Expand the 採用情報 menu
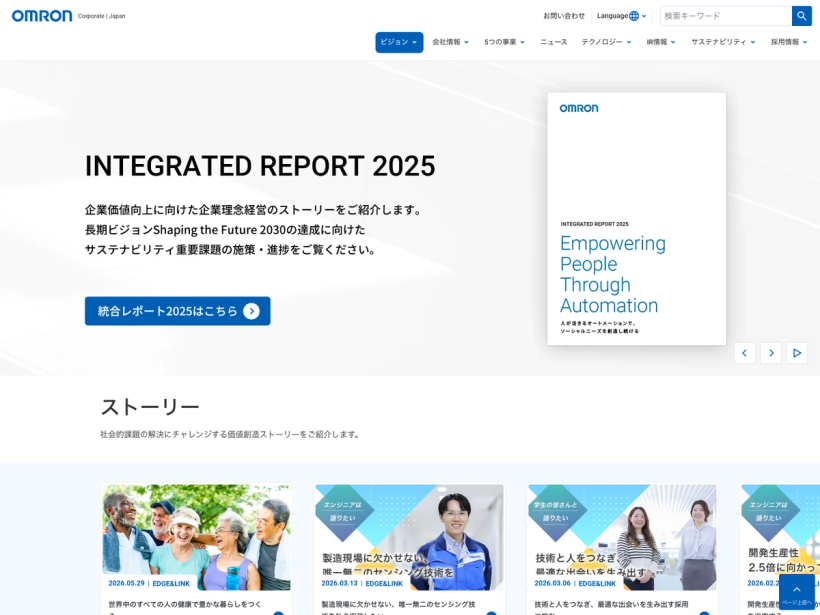The width and height of the screenshot is (820, 615). pyautogui.click(x=789, y=42)
